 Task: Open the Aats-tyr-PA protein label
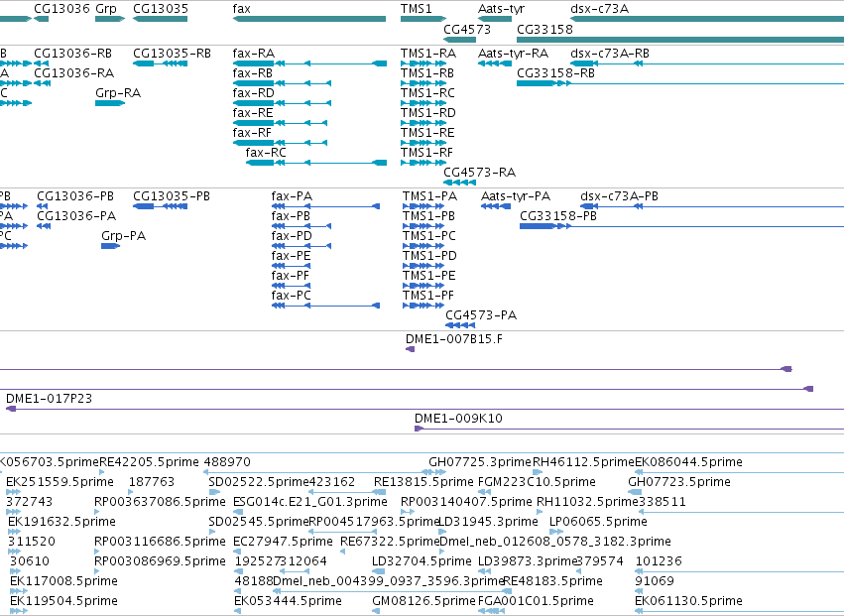(516, 196)
